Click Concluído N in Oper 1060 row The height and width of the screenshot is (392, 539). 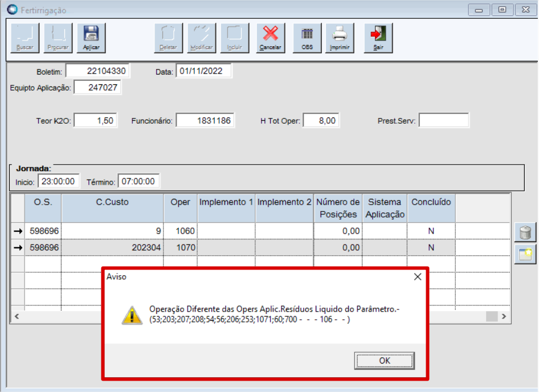431,231
